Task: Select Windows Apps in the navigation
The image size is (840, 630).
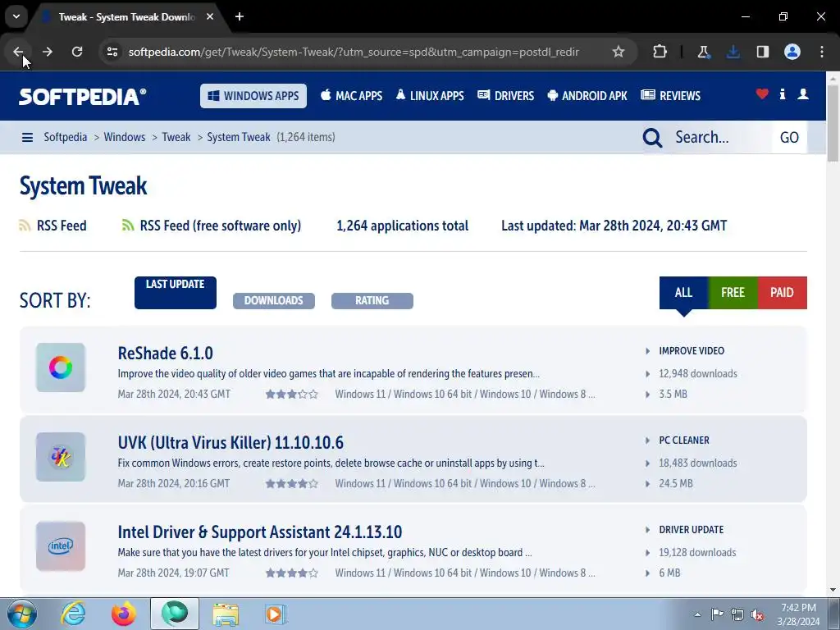Action: click(x=253, y=96)
